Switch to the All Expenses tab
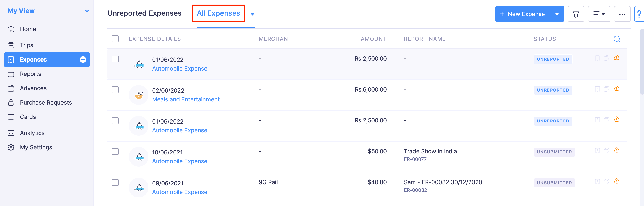644x206 pixels. (218, 13)
